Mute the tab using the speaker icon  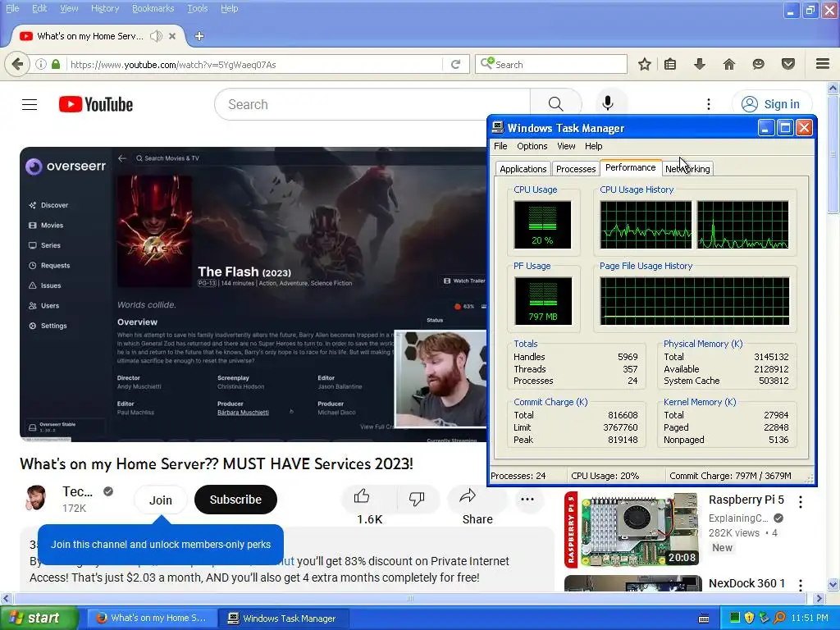[156, 36]
